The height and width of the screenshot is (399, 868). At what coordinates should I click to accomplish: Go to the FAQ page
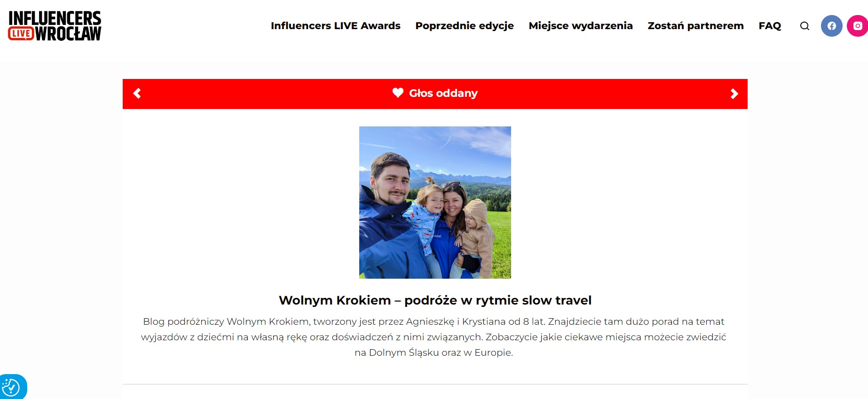click(770, 26)
